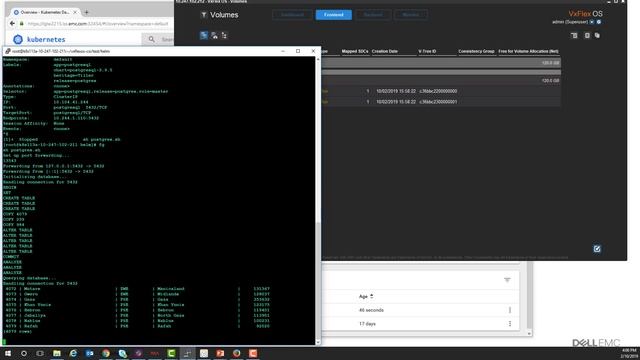
Task: Click the copy-style action icon below admin label
Action: point(597,36)
